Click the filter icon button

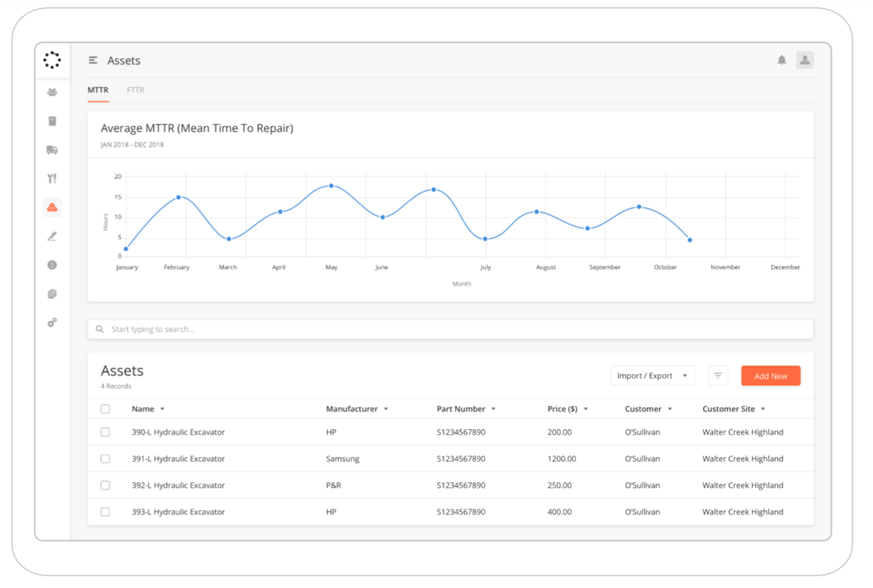pos(718,376)
